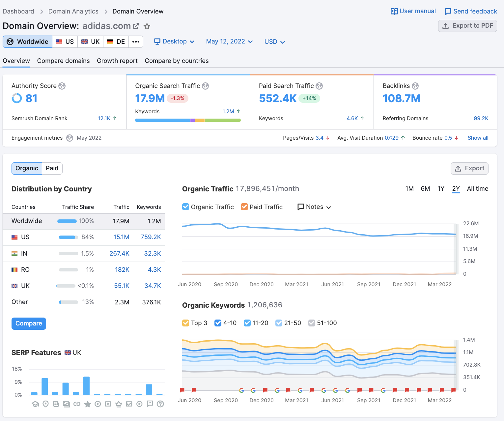504x421 pixels.
Task: Click Pages/Visits red down arrow
Action: pyautogui.click(x=328, y=138)
